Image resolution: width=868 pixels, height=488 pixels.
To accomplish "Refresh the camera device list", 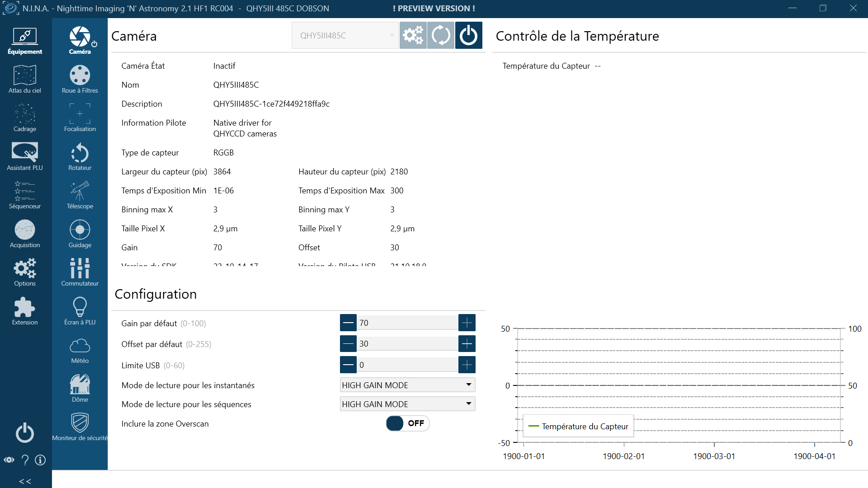I will coord(441,35).
